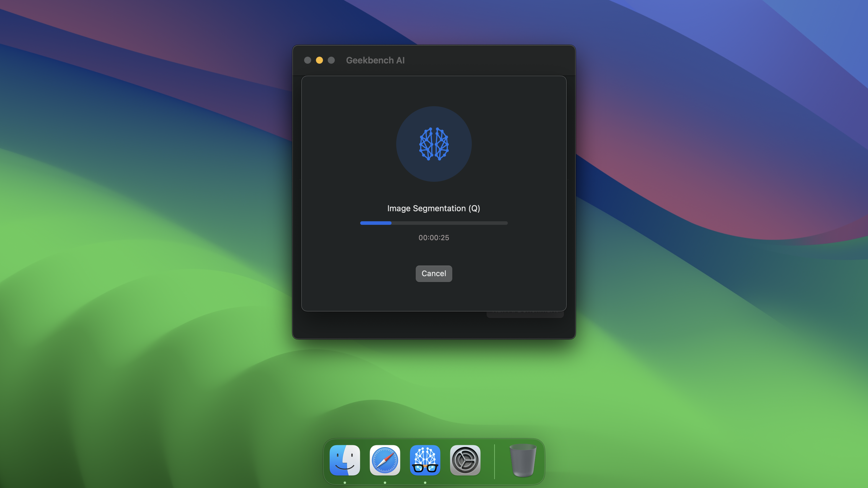Click Geekbench AI icon in Dock

click(x=425, y=460)
